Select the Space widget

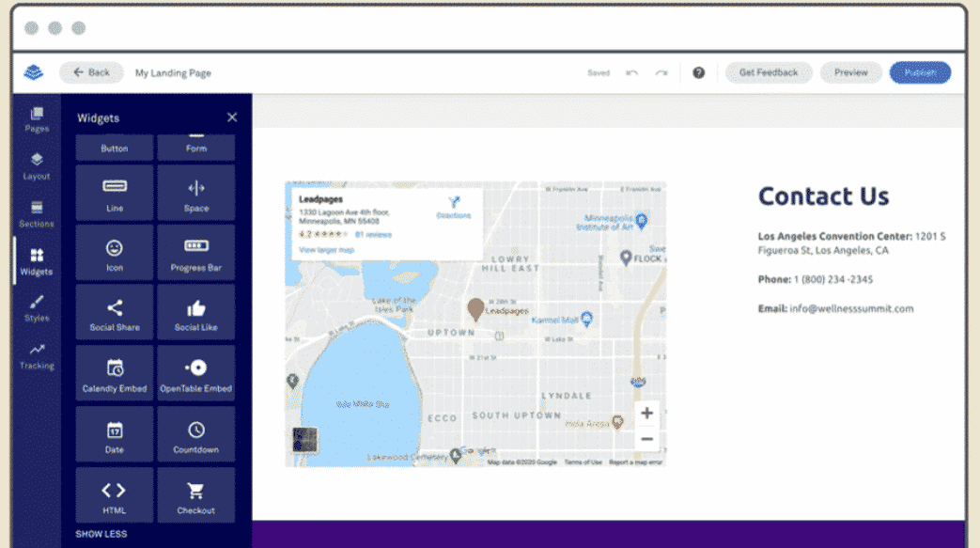point(196,193)
